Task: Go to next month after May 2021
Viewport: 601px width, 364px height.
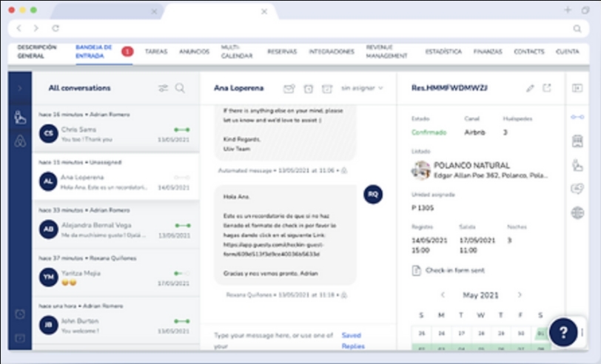Action: tap(520, 294)
